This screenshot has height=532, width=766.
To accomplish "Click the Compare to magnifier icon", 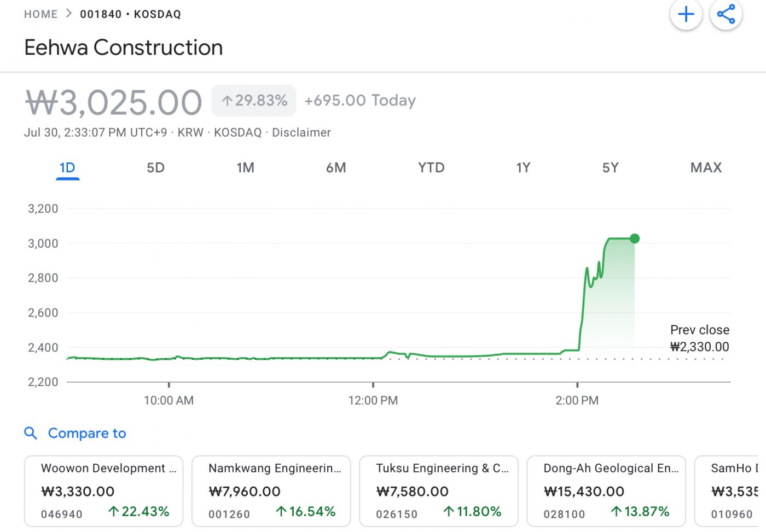I will click(31, 433).
